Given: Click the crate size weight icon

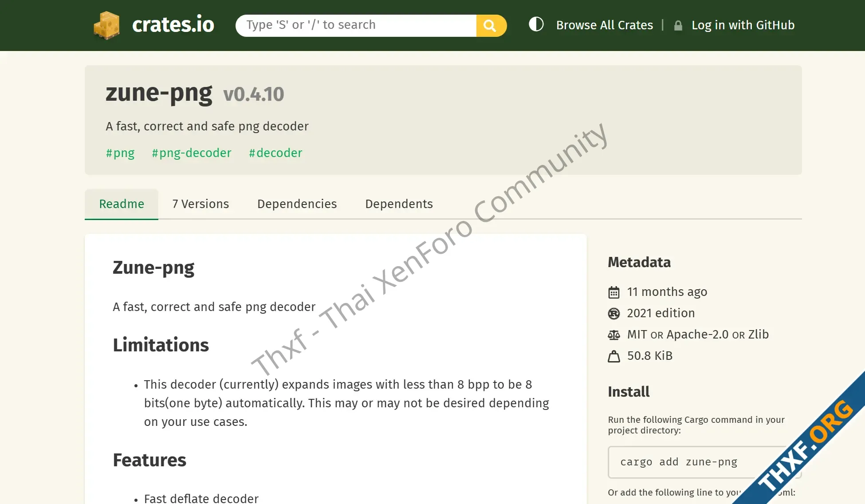Looking at the screenshot, I should [x=614, y=356].
